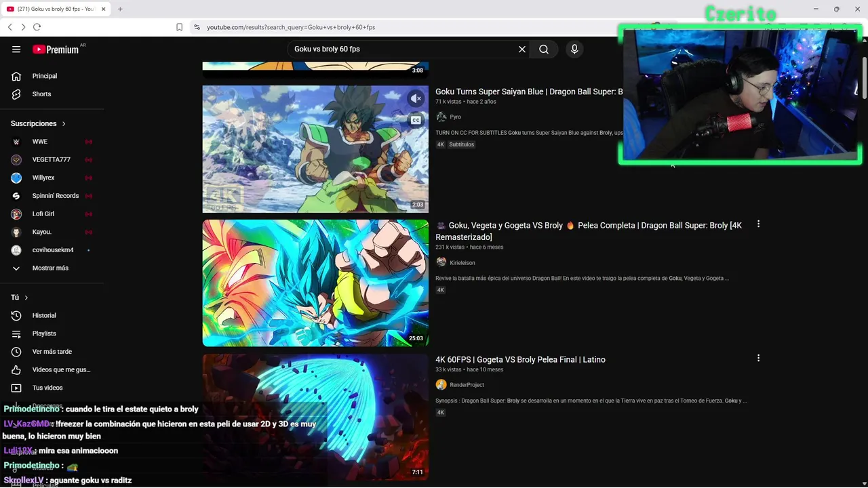Start voice search with microphone icon
Viewport: 868px width, 488px height.
click(x=574, y=49)
